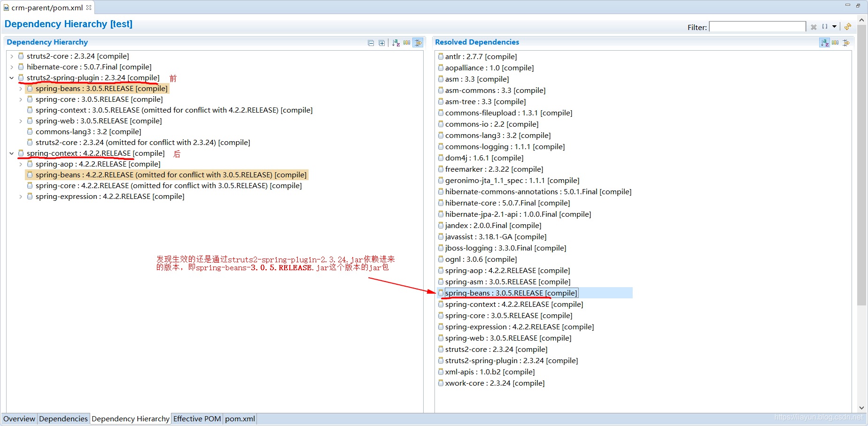
Task: Switch to the Effective POM tab
Action: (197, 418)
